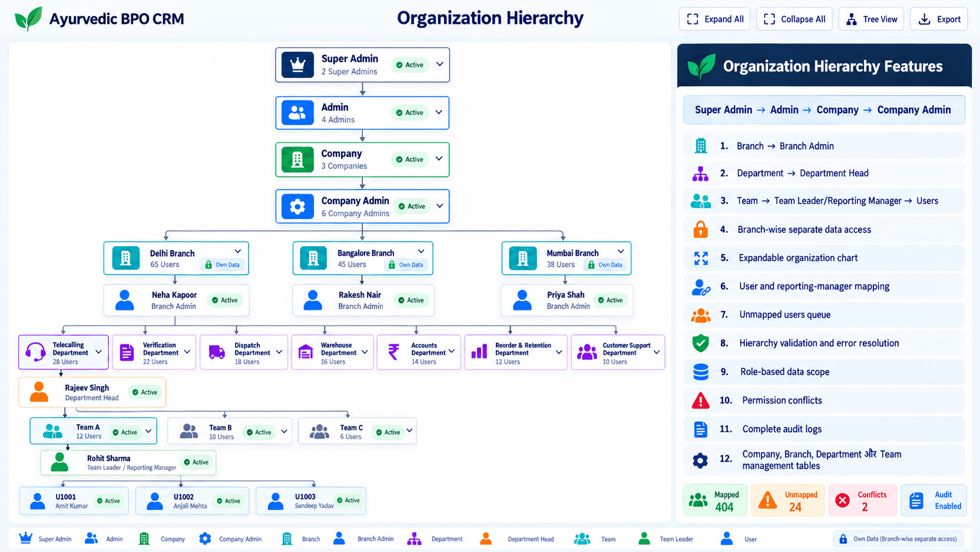This screenshot has height=552, width=980.
Task: Click the Branch-wise separate data access lock icon
Action: pos(700,229)
